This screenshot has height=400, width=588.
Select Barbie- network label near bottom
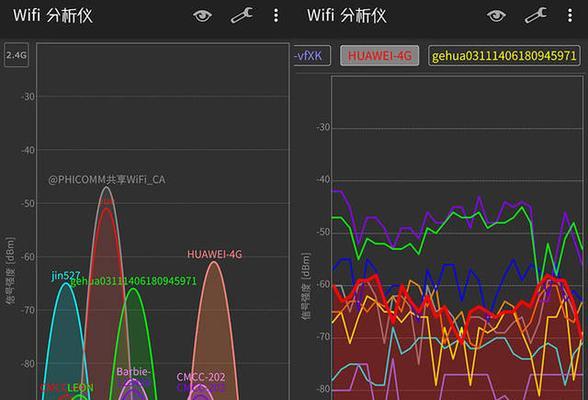134,372
